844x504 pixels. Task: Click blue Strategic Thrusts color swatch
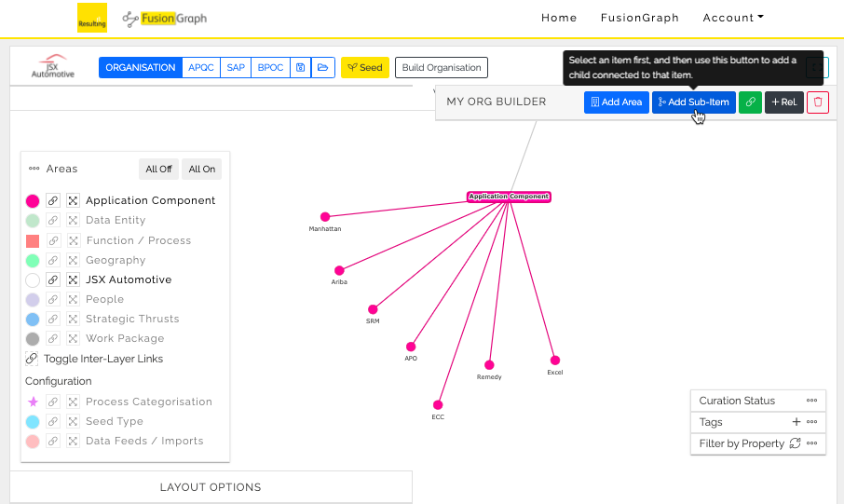pyautogui.click(x=33, y=320)
